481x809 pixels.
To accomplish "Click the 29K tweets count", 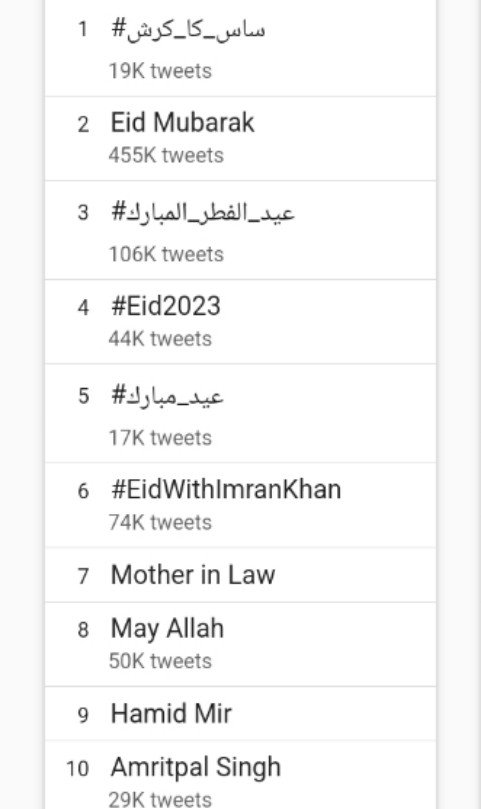I will [x=160, y=800].
